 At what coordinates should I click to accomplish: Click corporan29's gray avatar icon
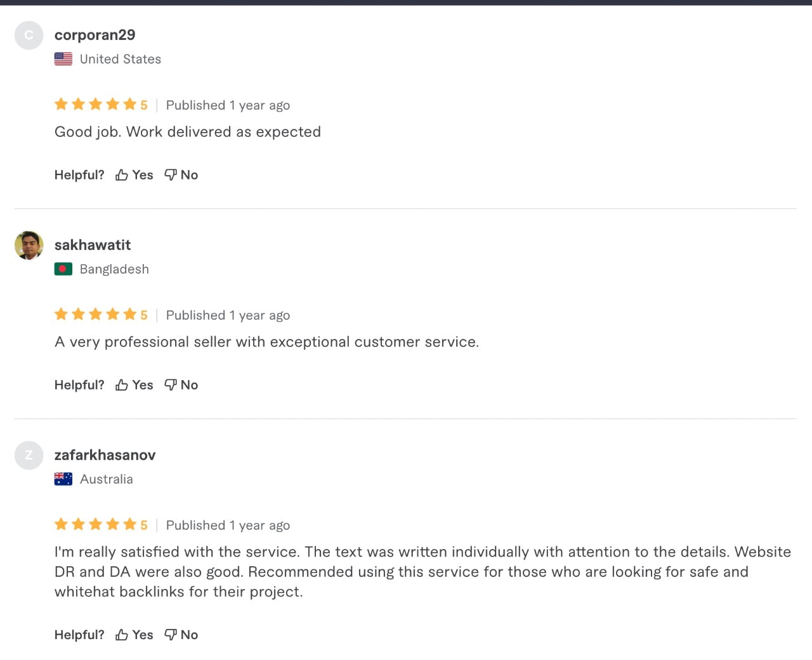click(x=29, y=36)
